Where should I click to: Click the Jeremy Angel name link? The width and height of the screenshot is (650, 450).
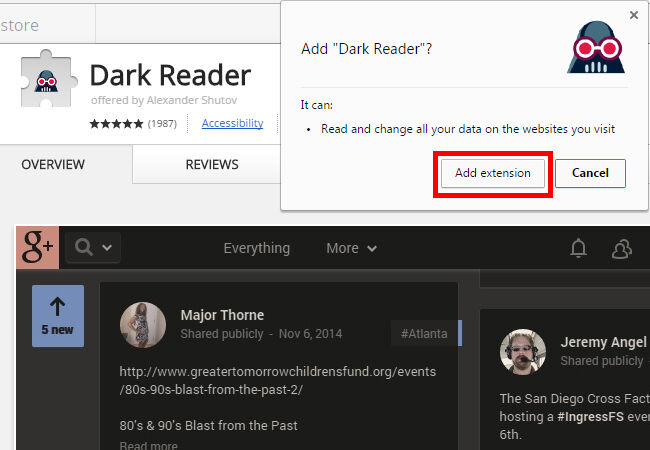coord(603,342)
